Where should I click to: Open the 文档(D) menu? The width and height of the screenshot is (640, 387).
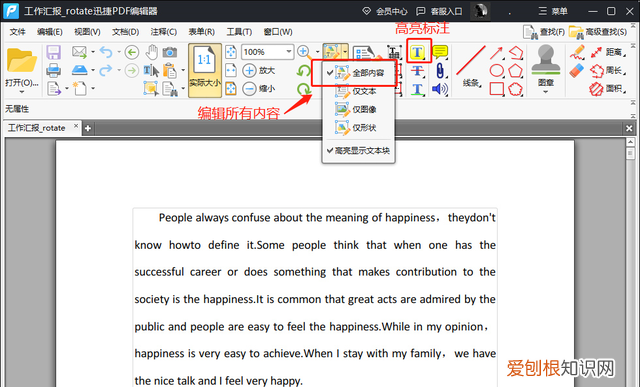click(125, 32)
